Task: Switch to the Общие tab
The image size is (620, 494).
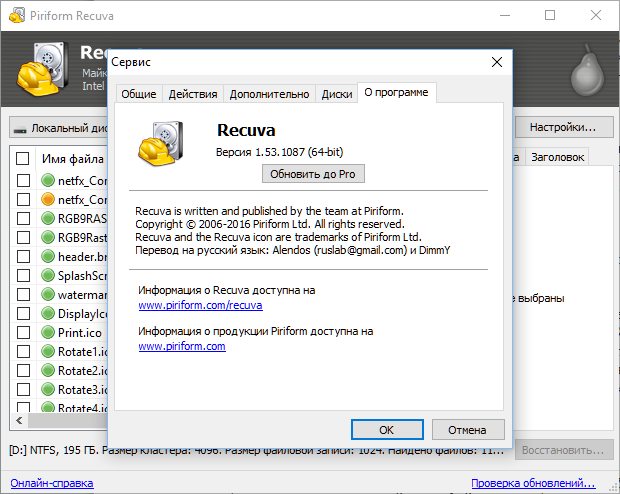Action: [139, 94]
